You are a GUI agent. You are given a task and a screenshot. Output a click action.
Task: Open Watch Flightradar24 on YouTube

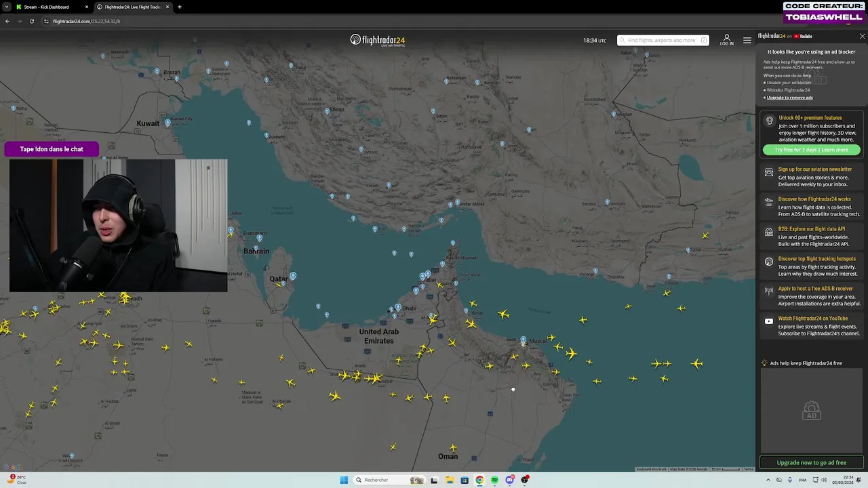click(x=812, y=319)
